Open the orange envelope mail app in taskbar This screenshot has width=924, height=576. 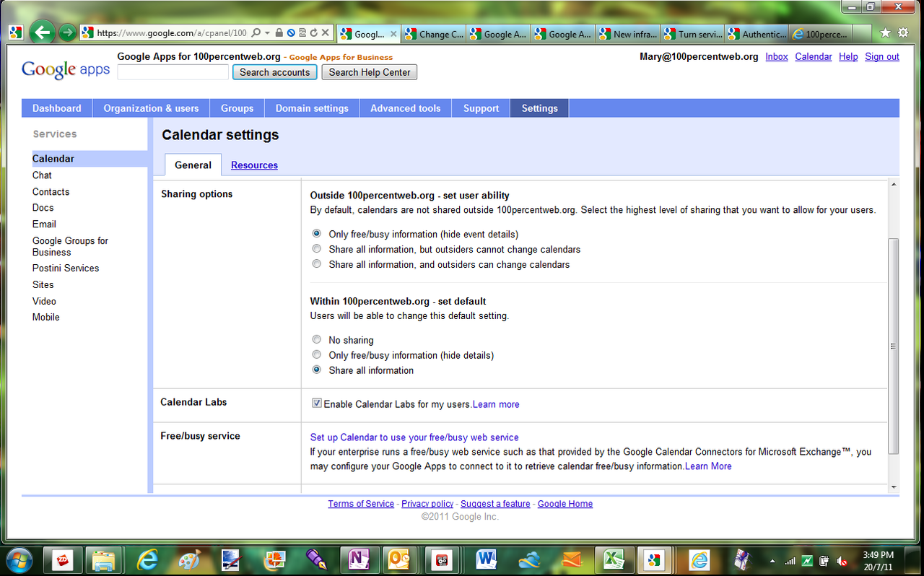coord(572,560)
